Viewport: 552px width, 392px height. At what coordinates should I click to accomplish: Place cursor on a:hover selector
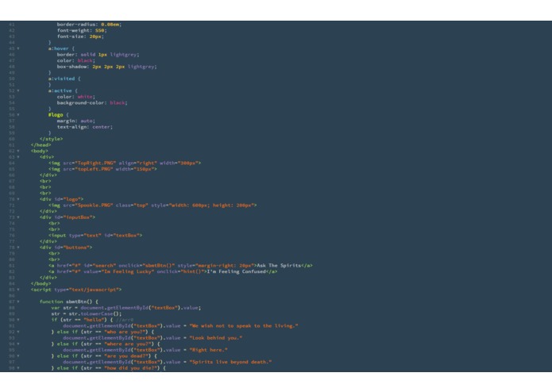tap(59, 48)
